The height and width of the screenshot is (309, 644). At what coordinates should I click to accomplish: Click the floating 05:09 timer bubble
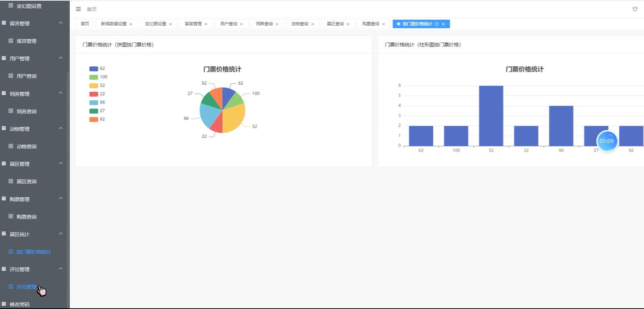[x=607, y=141]
